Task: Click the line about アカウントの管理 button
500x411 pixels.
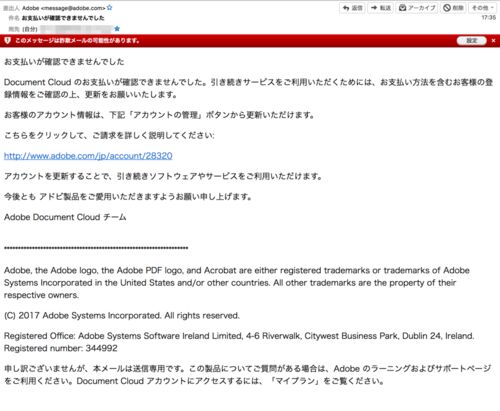Action: coord(159,115)
